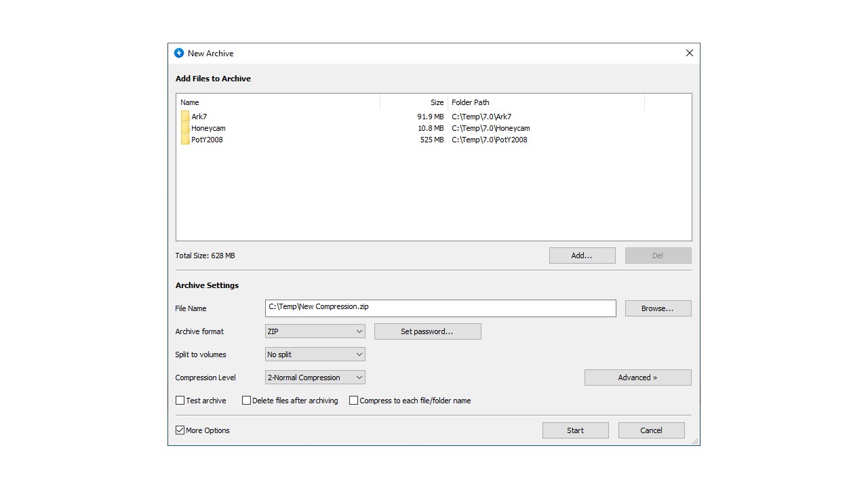Viewport: 868px width, 488px height.
Task: Click the Honeycam folder icon
Action: point(184,127)
